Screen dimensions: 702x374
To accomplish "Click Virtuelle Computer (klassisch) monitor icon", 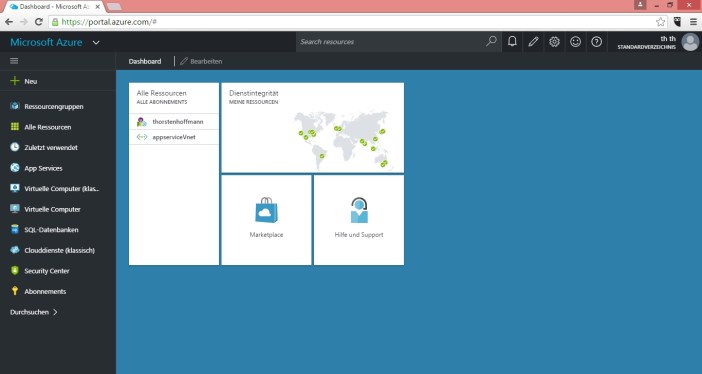I will [15, 188].
